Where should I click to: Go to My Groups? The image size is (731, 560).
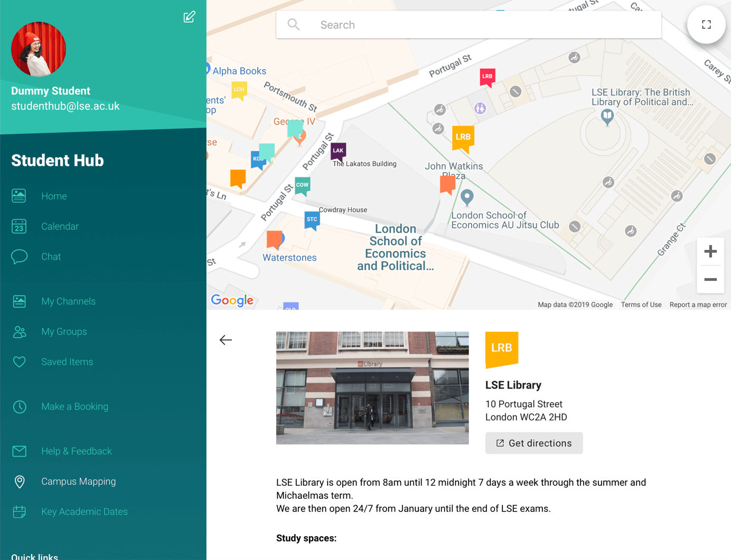point(64,331)
